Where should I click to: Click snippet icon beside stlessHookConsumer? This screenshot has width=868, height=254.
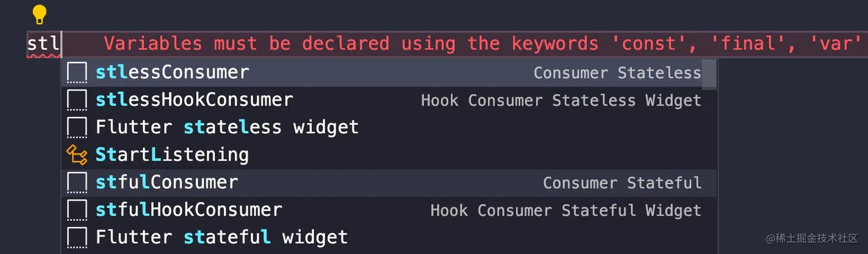click(x=77, y=100)
